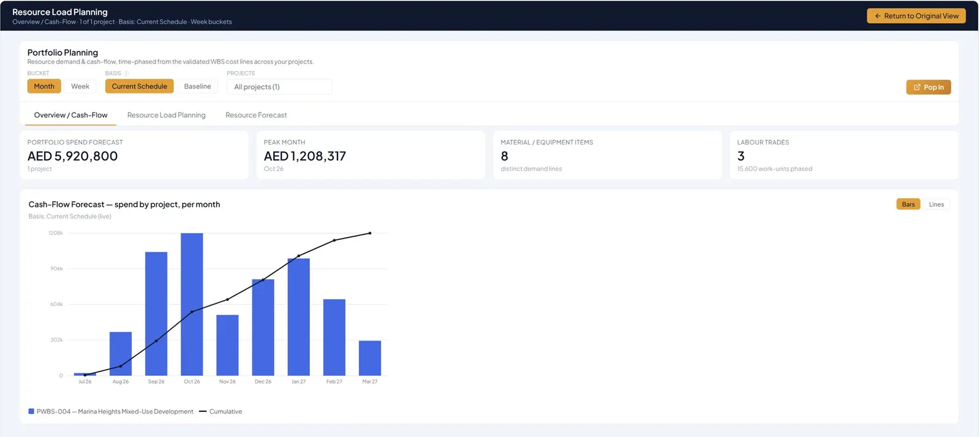Click the header breadcrumb subtitle text
Image resolution: width=980 pixels, height=437 pixels.
point(123,22)
